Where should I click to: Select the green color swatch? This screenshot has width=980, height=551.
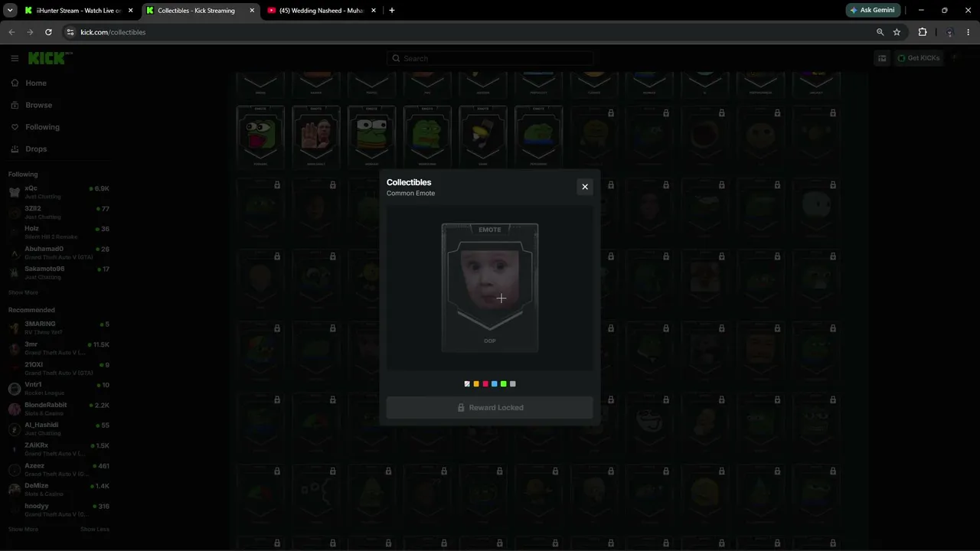[504, 384]
